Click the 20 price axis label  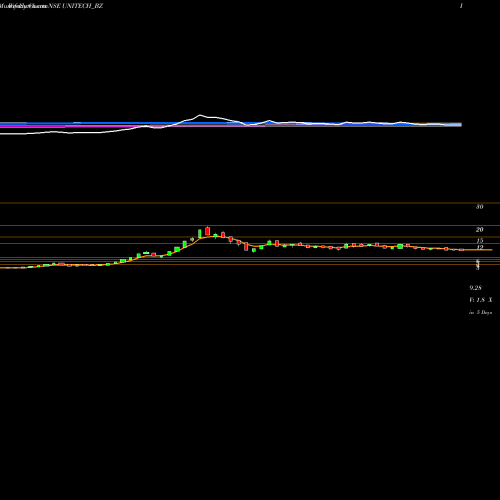click(479, 230)
